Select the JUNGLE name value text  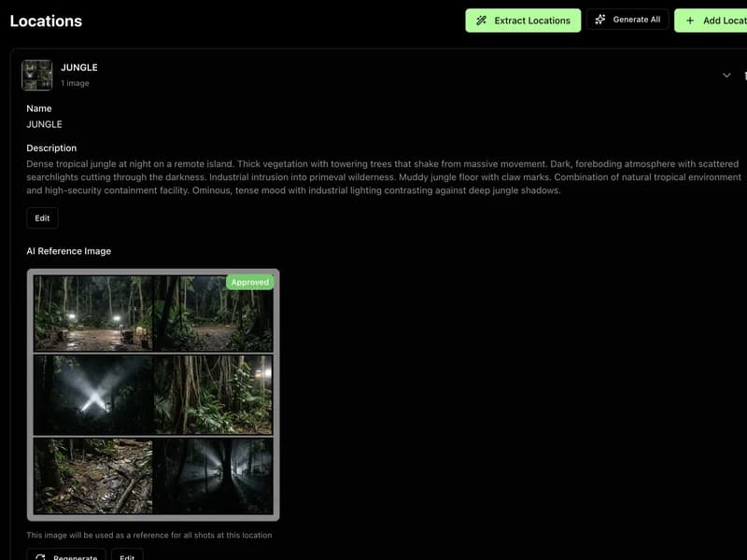point(44,124)
